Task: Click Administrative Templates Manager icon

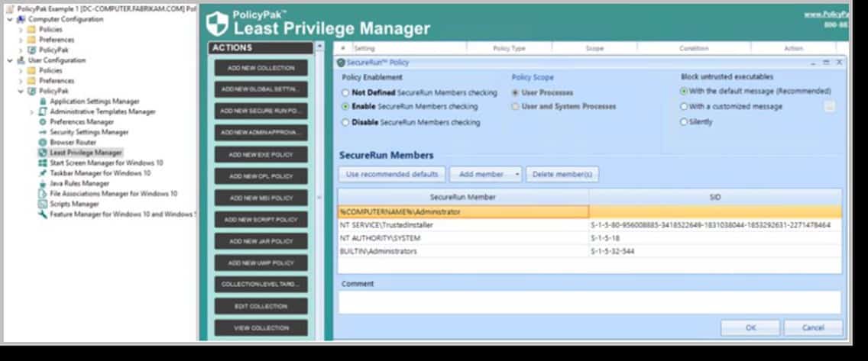Action: click(x=43, y=111)
